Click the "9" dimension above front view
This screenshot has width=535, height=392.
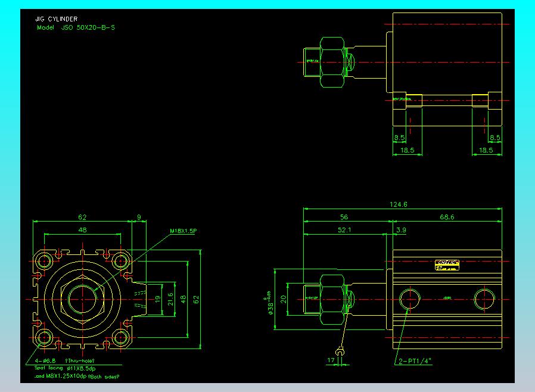pyautogui.click(x=139, y=217)
